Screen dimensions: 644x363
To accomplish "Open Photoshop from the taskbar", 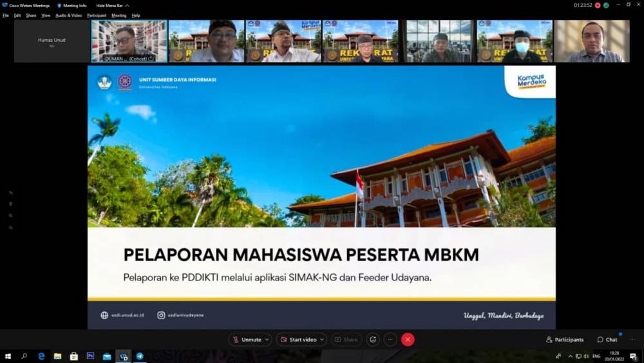I will coord(90,356).
